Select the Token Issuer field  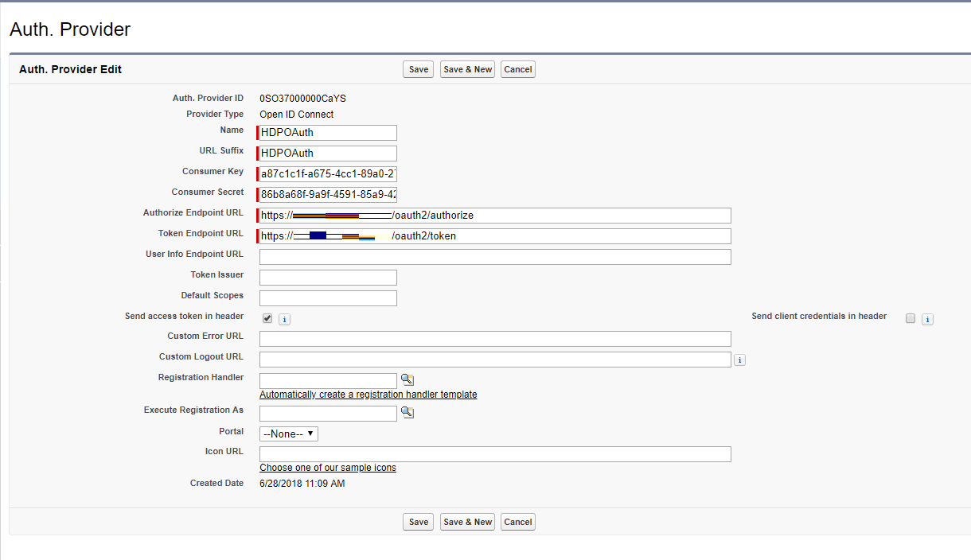point(327,277)
